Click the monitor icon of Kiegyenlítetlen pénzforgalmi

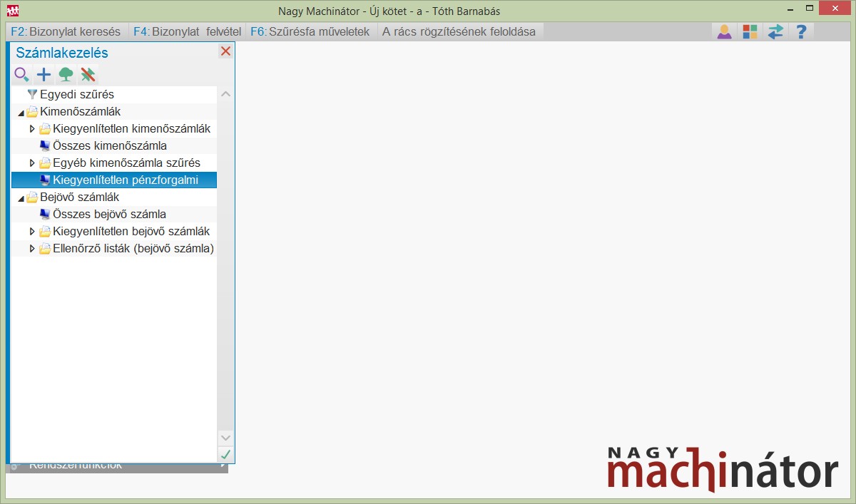pos(45,180)
